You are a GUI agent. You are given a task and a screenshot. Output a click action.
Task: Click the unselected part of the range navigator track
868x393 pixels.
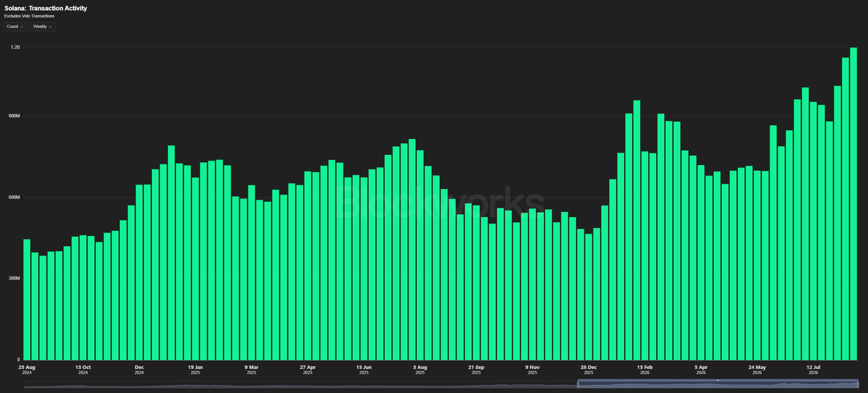[300, 384]
